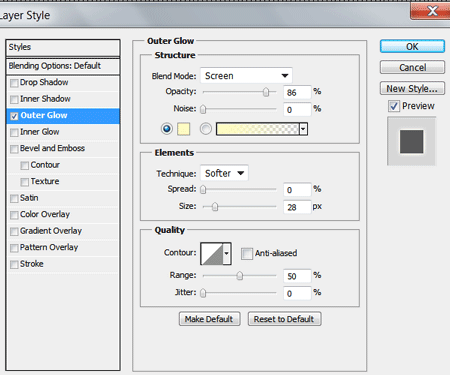This screenshot has width=450, height=375.
Task: Enable the Drop Shadow checkbox
Action: point(14,83)
